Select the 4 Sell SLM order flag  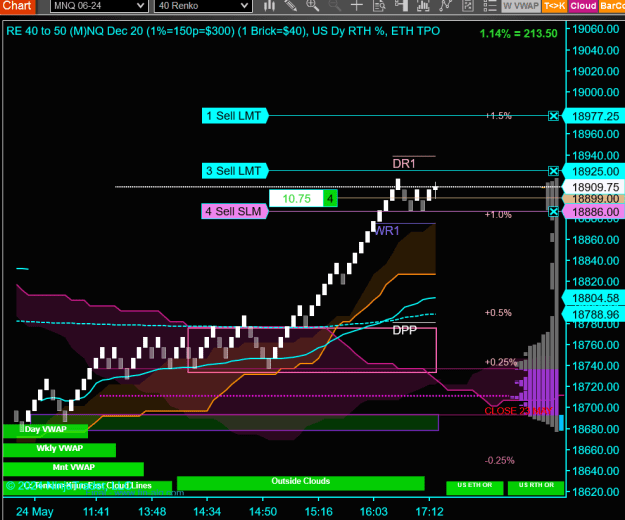[235, 211]
